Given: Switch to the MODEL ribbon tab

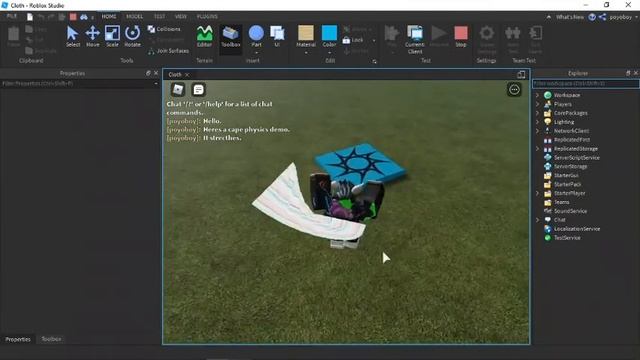Looking at the screenshot, I should pos(134,16).
